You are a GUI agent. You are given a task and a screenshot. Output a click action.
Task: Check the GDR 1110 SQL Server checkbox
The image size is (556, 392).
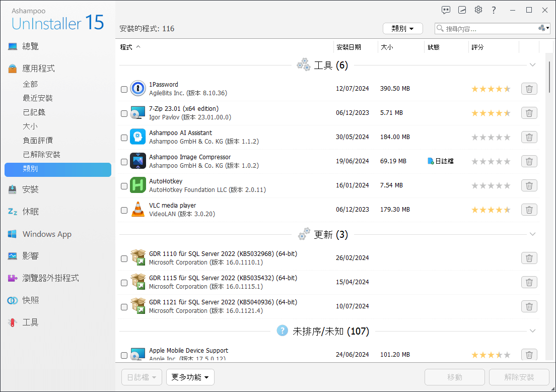pos(124,258)
